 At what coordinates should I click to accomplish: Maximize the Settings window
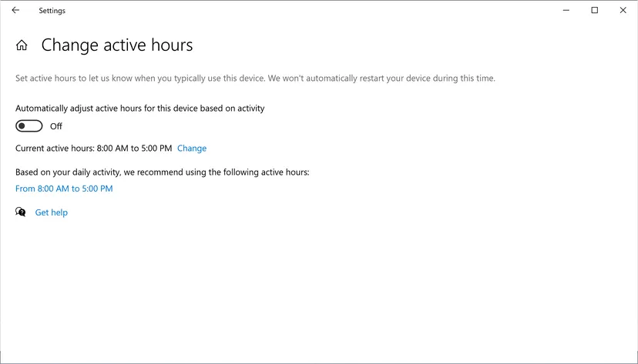[x=595, y=11]
